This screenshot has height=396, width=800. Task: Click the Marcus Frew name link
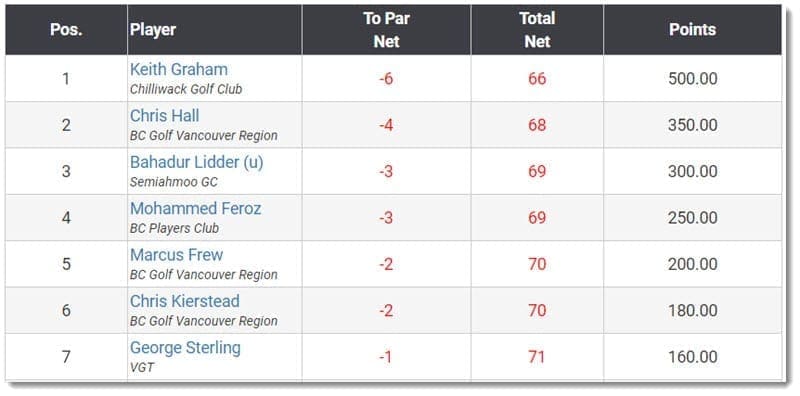click(x=177, y=255)
